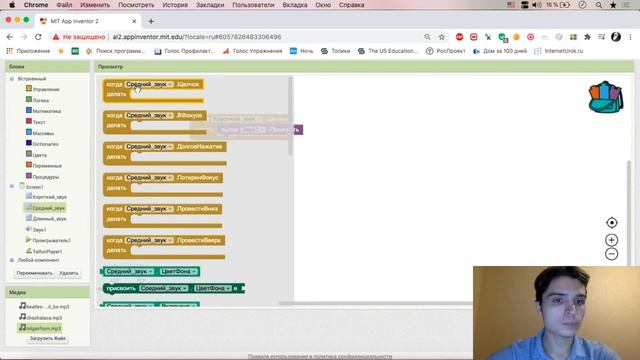Click the workspace horizontal scrollbar
640x360 pixels.
pyautogui.click(x=376, y=303)
